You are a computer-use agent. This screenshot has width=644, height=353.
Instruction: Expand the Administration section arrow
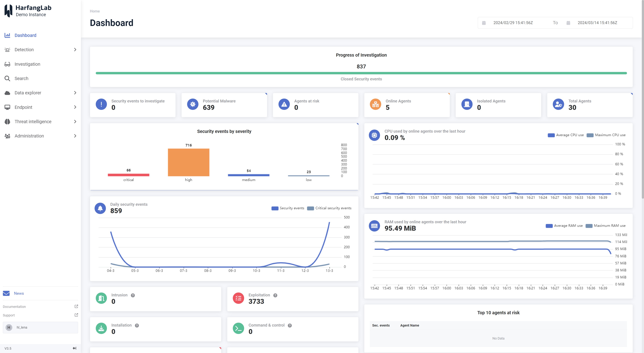(75, 136)
